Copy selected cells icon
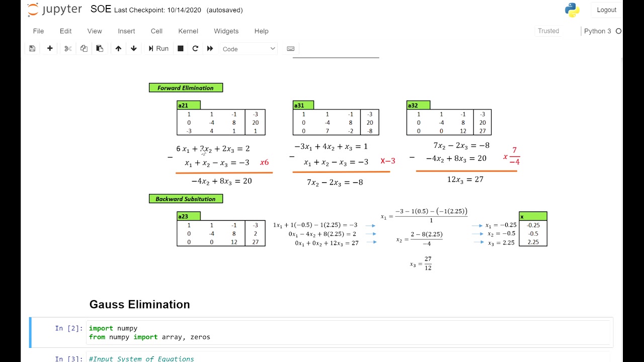Image resolution: width=644 pixels, height=362 pixels. (x=84, y=49)
